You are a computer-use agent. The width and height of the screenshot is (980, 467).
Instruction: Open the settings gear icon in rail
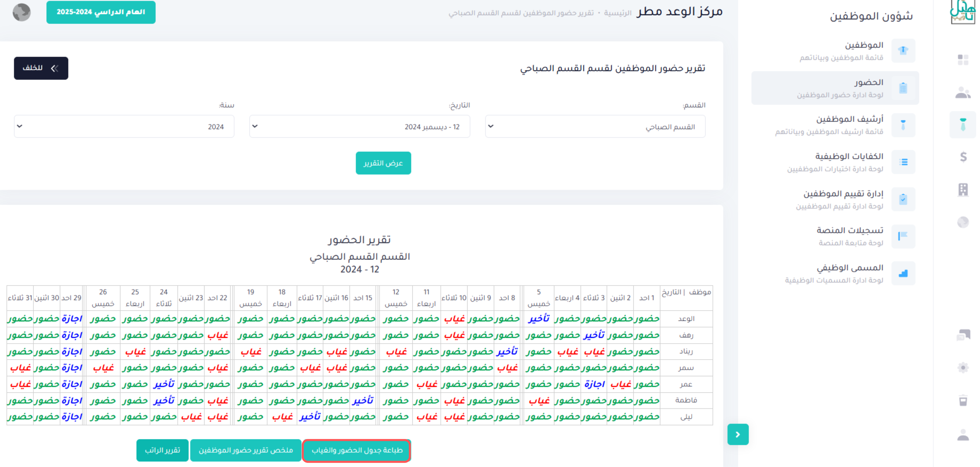tap(963, 367)
